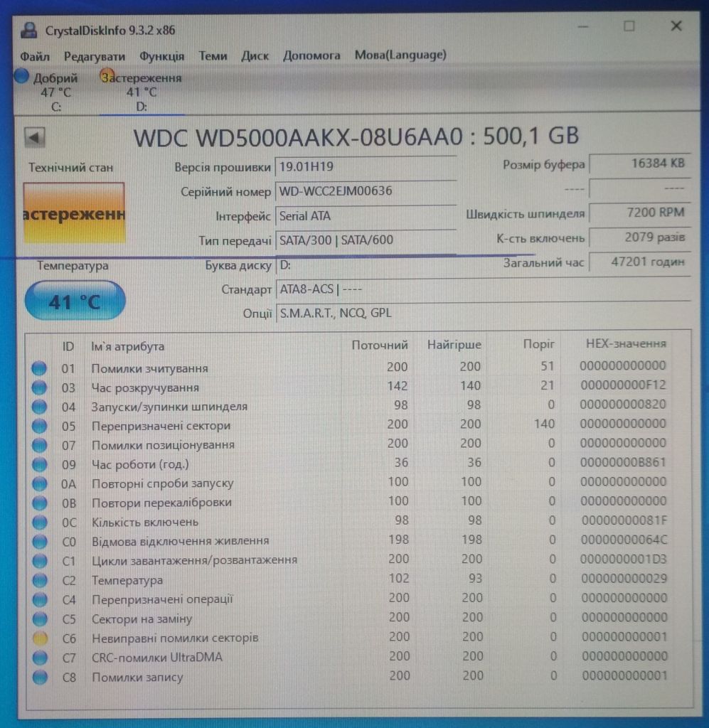
Task: Click the blue status icon for attribute 0B
Action: (x=39, y=503)
